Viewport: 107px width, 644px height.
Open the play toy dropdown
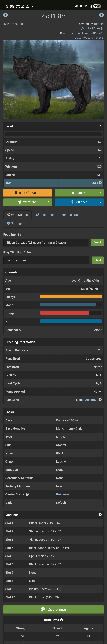(x=46, y=260)
